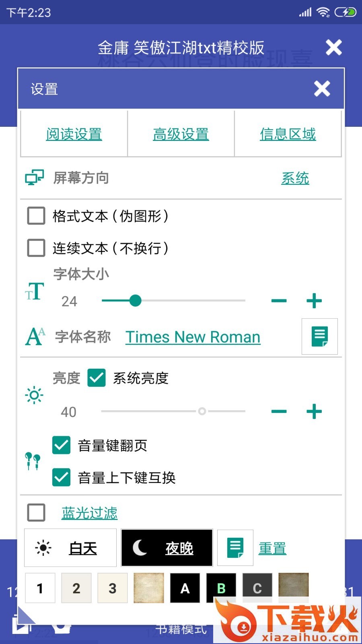The height and width of the screenshot is (644, 362).
Task: Select the 夜晚 night mode button
Action: coord(167,548)
